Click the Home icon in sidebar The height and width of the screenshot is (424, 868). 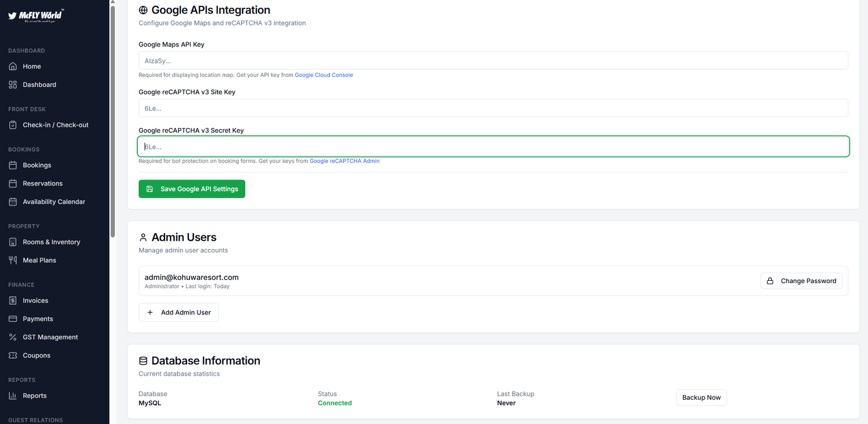click(x=13, y=66)
